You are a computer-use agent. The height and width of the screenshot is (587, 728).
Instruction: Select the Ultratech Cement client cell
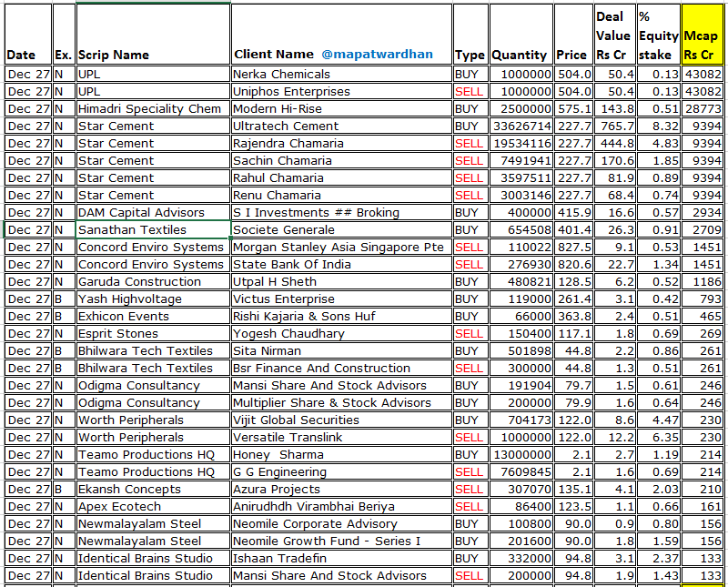pyautogui.click(x=342, y=126)
